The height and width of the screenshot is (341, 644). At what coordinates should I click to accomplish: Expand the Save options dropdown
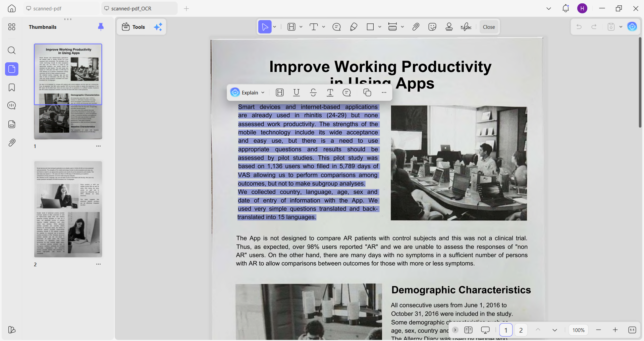[621, 27]
